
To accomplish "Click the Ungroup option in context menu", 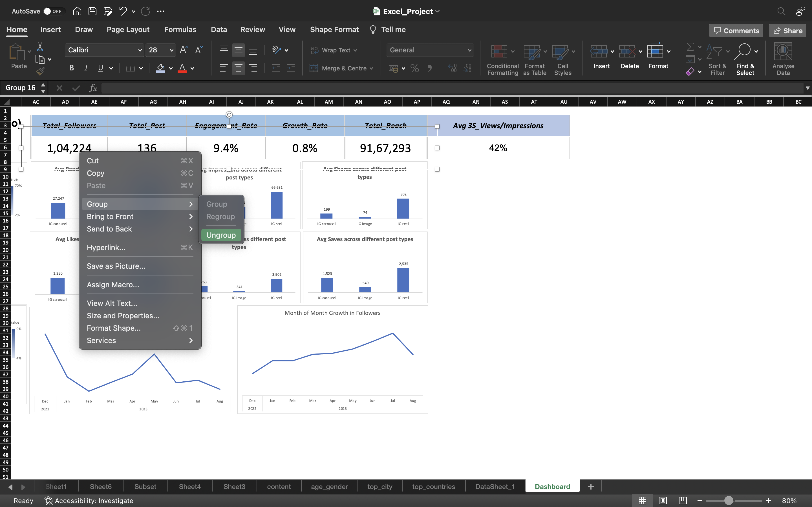I will coord(221,234).
